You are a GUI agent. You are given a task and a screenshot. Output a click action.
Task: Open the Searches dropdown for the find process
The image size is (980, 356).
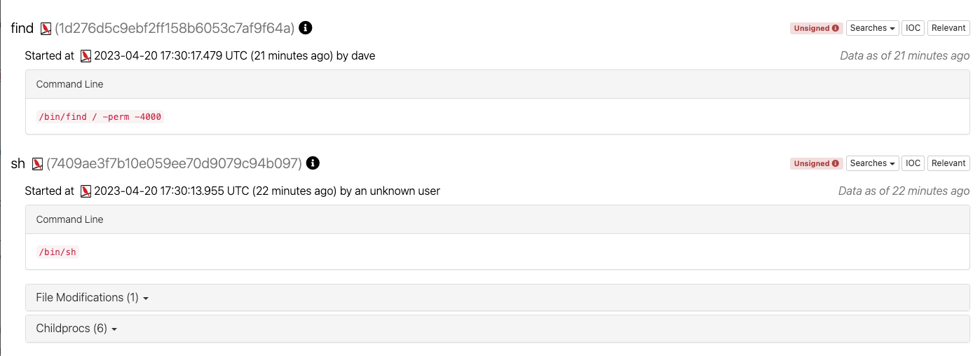point(872,28)
